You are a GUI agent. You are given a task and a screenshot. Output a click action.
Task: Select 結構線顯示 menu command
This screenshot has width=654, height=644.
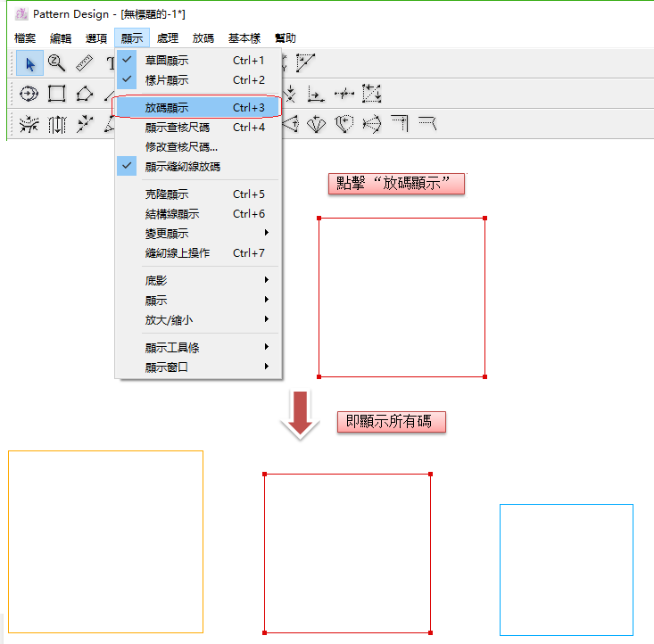(171, 214)
